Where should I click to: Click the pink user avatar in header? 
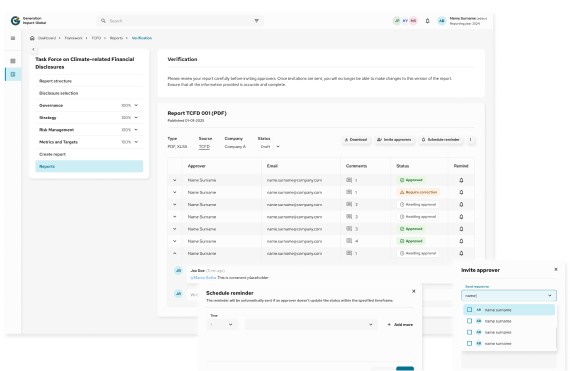(413, 21)
